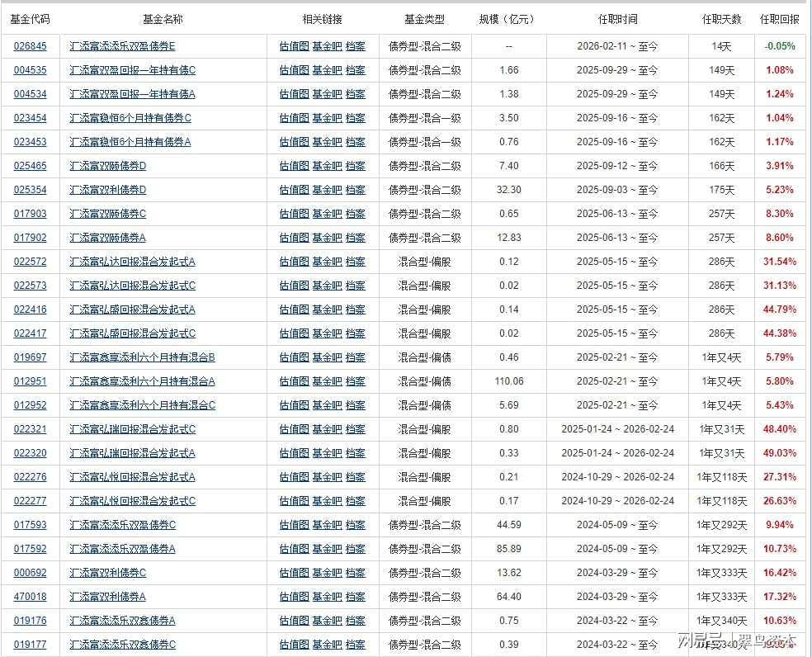812x657 pixels.
Task: Open 汇添富弘达回报混合发起式A fund page
Action: click(133, 262)
